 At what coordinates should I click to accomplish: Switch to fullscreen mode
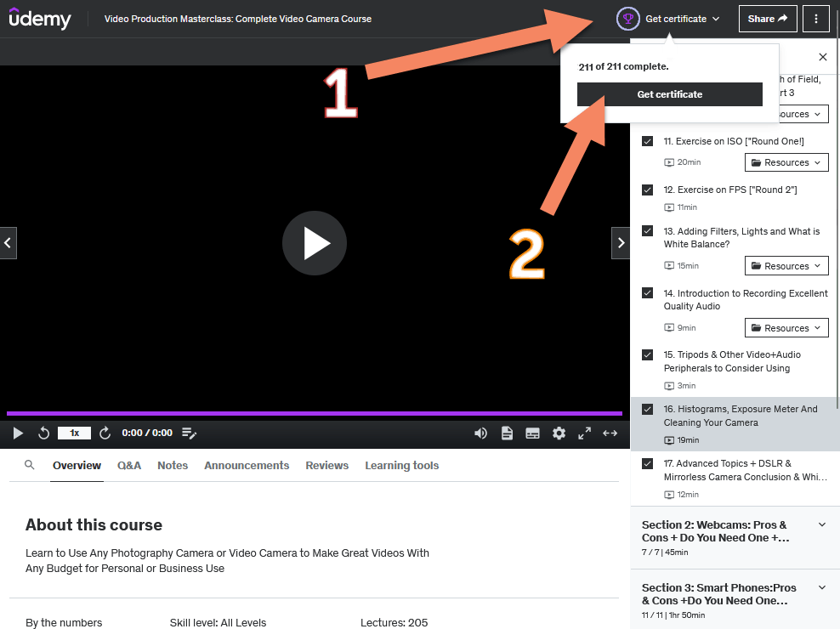pos(584,433)
